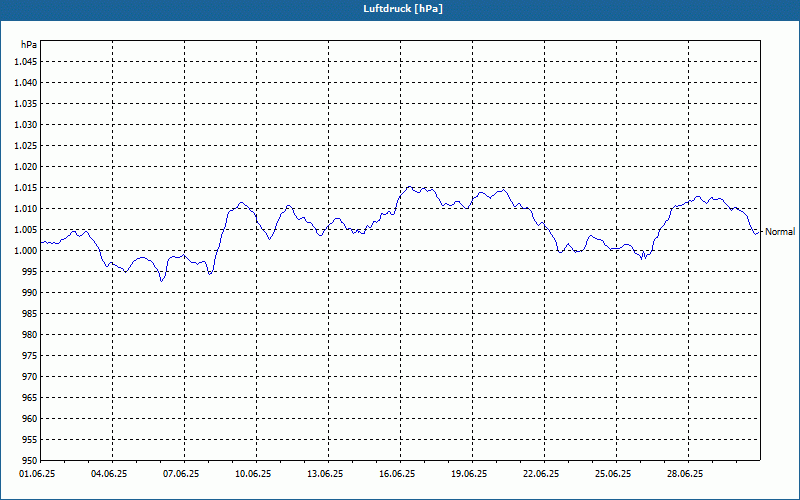The height and width of the screenshot is (500, 800).
Task: Click the 1.040 y-axis value
Action: (26, 83)
